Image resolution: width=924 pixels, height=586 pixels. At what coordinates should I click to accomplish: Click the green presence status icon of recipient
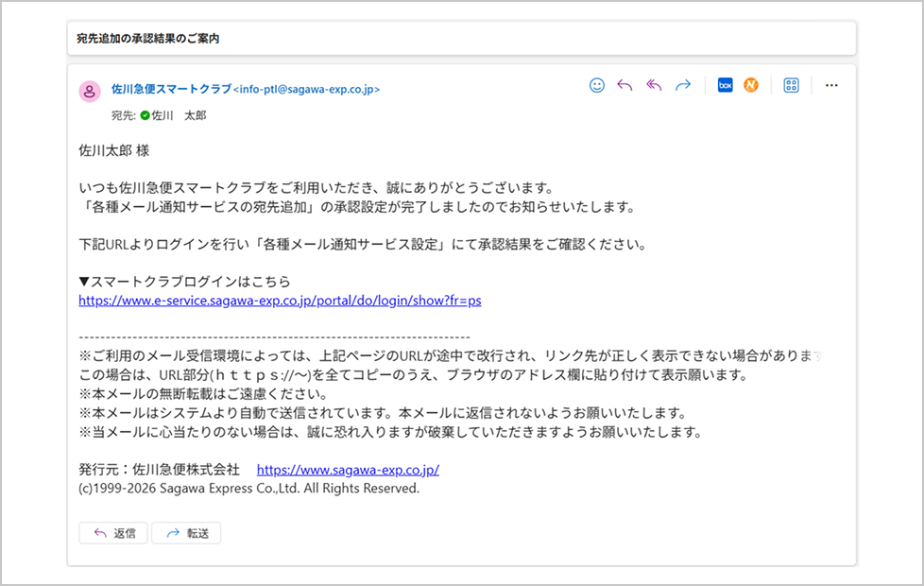click(x=145, y=115)
